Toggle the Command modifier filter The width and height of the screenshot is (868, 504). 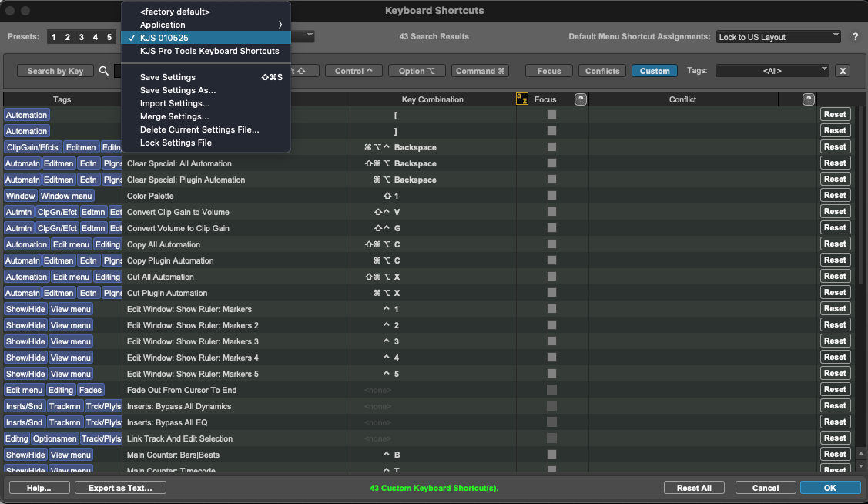(480, 71)
